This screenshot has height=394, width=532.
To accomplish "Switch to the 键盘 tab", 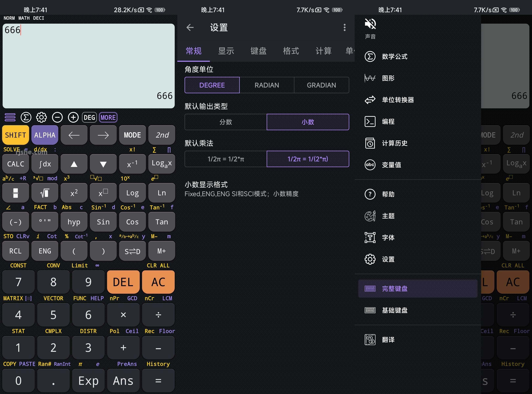I will [258, 51].
